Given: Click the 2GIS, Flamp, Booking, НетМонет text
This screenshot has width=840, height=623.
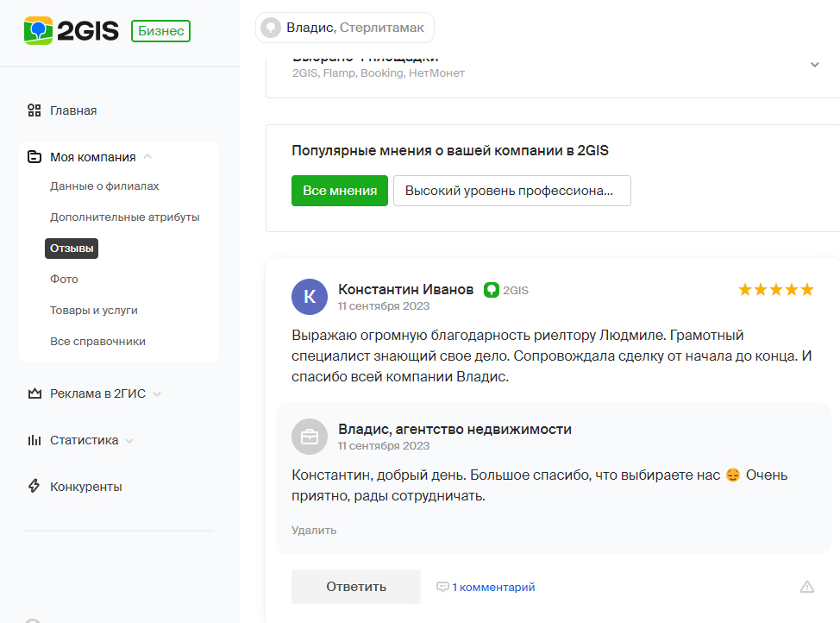Looking at the screenshot, I should pos(379,73).
